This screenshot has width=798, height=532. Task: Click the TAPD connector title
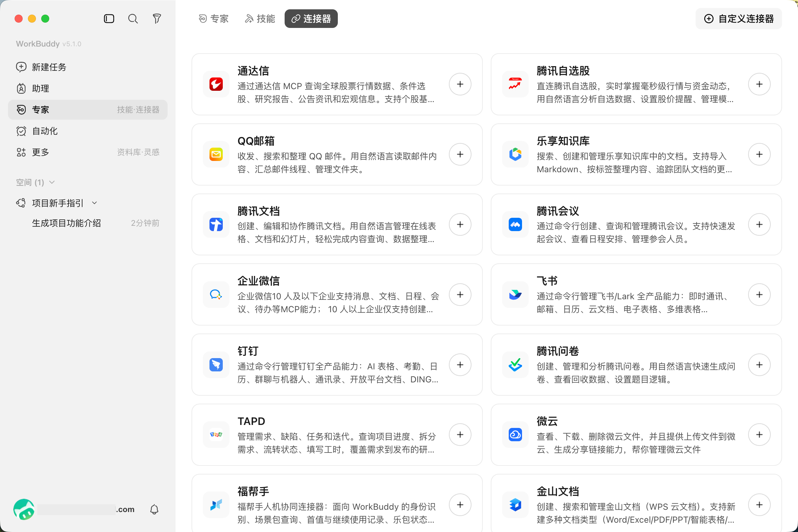click(251, 421)
